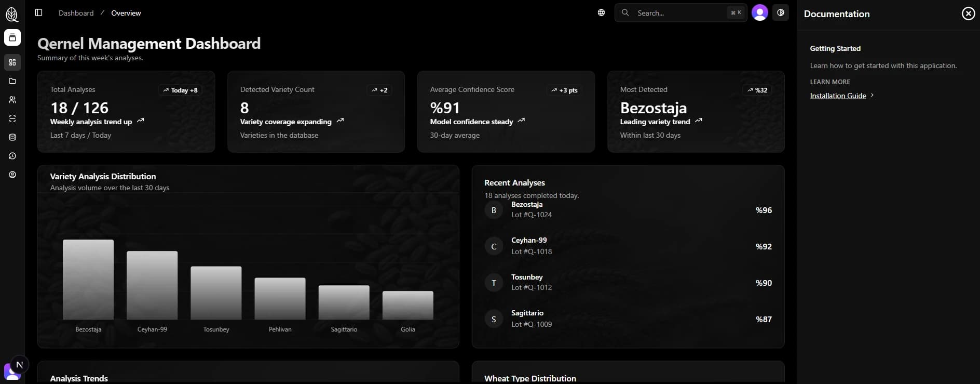Screen dimensions: 980x384
Task: Click the Dashboard breadcrumb
Action: (76, 13)
